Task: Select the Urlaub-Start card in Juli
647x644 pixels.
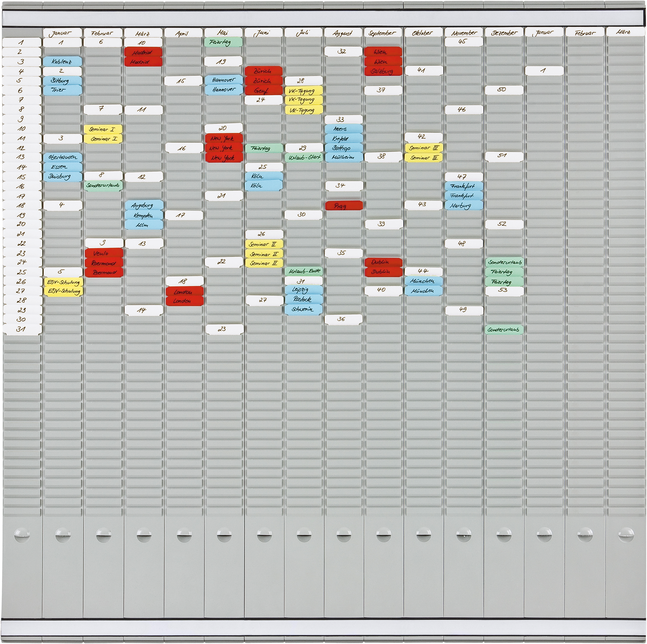Action: click(x=304, y=157)
